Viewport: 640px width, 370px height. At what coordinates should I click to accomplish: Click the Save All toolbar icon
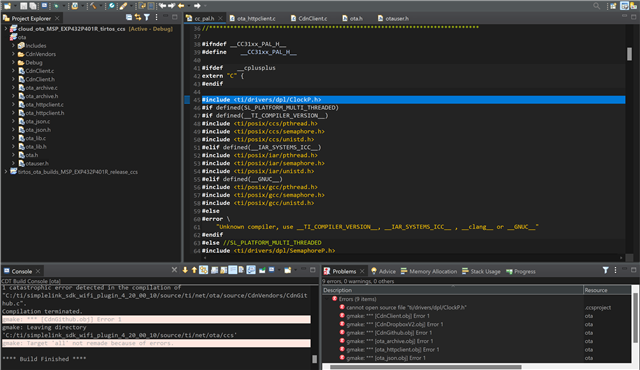click(33, 6)
